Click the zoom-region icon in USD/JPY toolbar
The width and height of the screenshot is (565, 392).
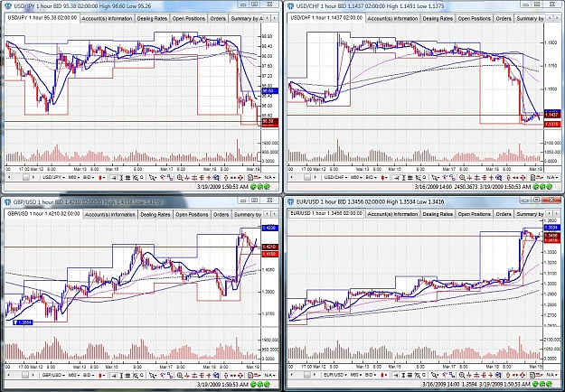tap(135, 177)
